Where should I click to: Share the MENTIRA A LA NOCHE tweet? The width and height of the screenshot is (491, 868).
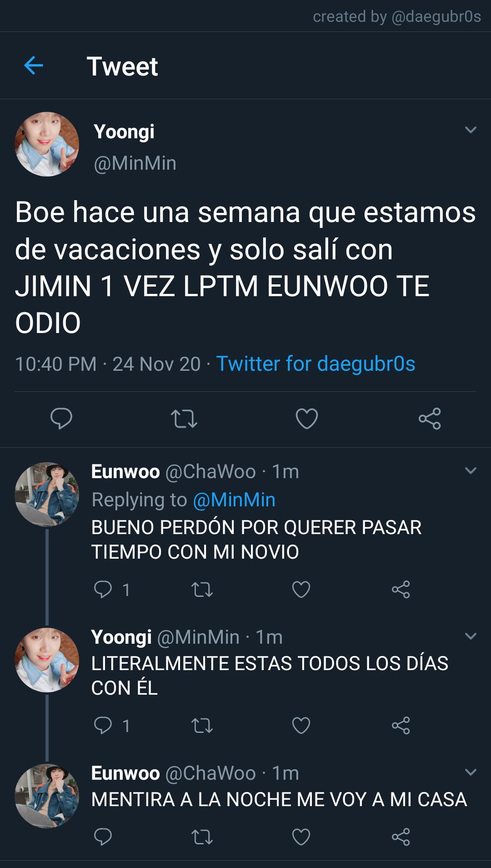401,837
